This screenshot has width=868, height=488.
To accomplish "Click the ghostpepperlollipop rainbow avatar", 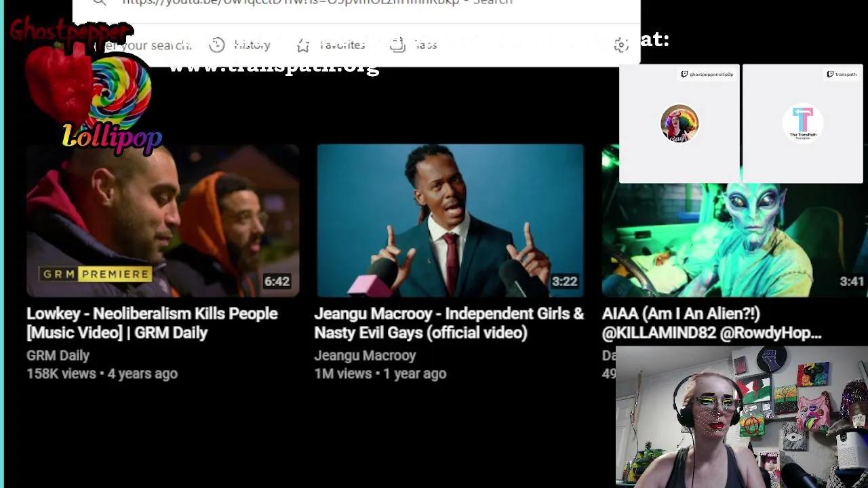I will [x=679, y=123].
